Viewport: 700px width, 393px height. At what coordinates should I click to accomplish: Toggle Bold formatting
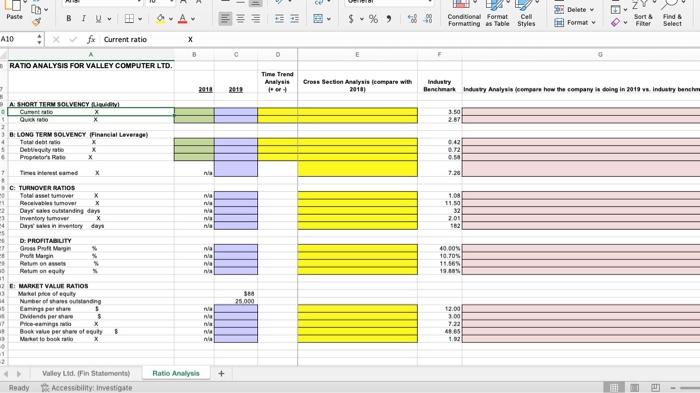[x=68, y=19]
